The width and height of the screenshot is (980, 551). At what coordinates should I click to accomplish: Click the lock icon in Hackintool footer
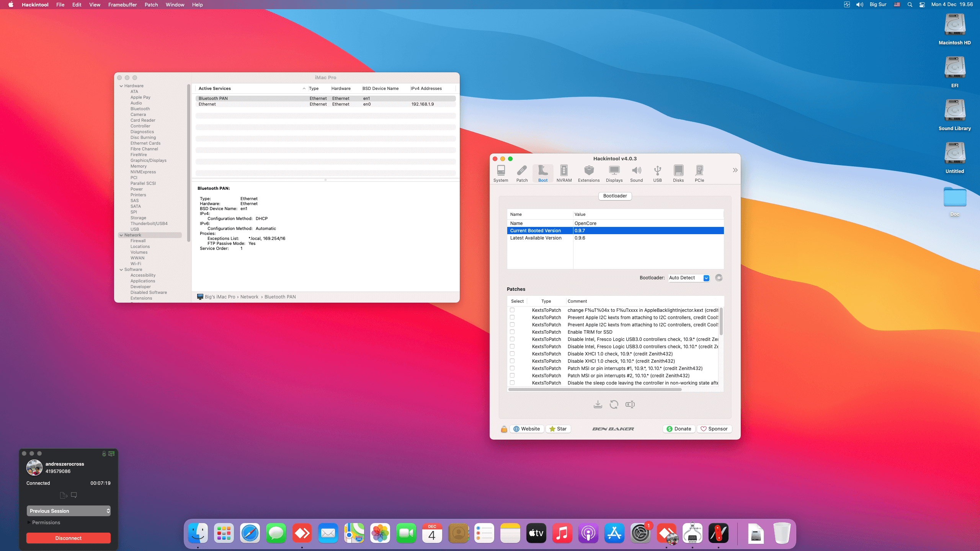coord(504,429)
